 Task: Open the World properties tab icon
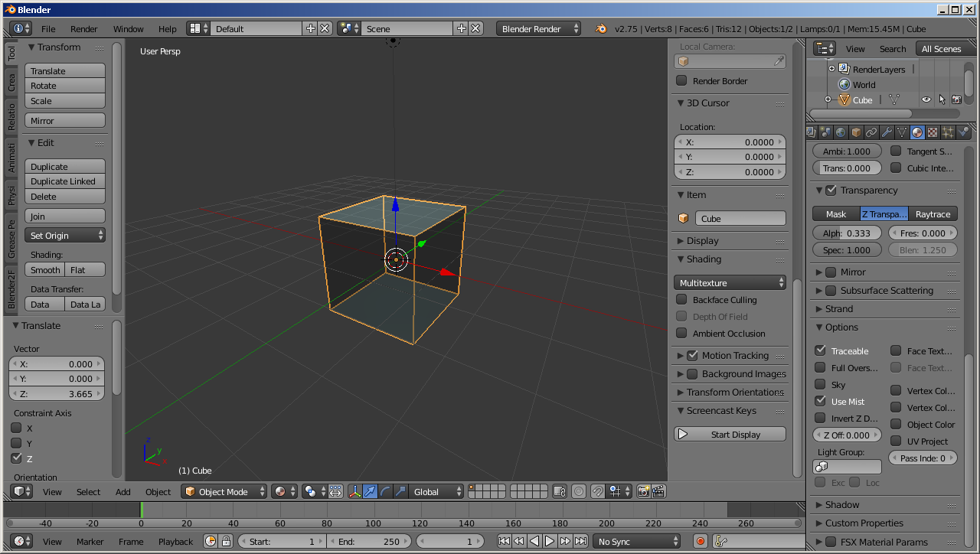coord(841,132)
